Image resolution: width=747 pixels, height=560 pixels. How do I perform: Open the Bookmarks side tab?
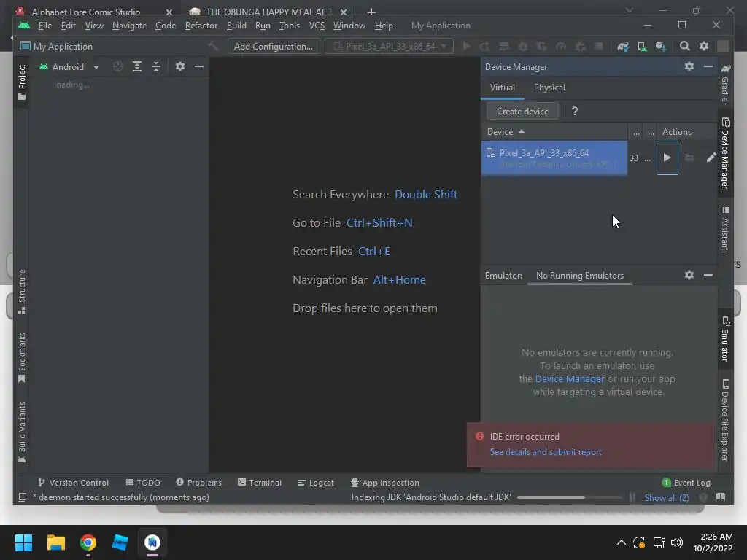pyautogui.click(x=21, y=357)
